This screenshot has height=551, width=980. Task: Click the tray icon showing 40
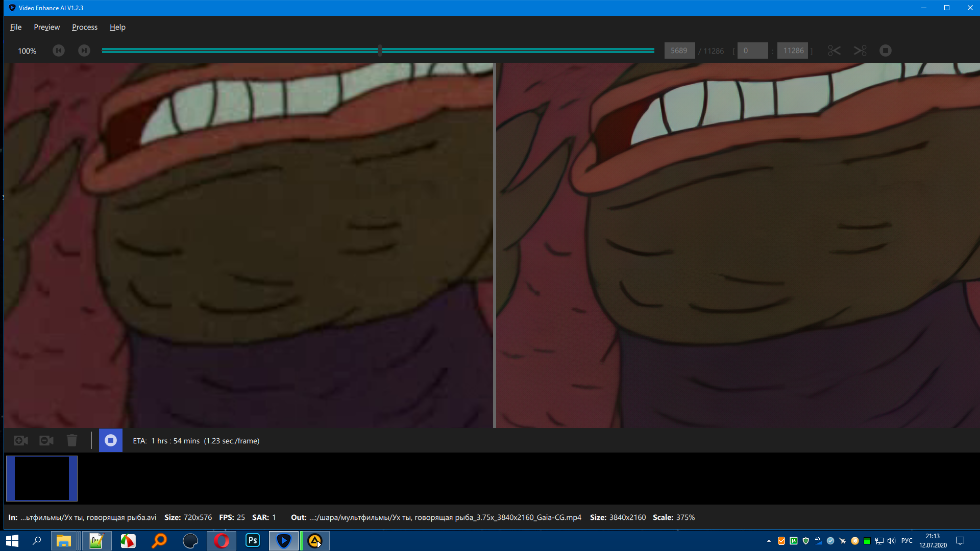pyautogui.click(x=818, y=541)
